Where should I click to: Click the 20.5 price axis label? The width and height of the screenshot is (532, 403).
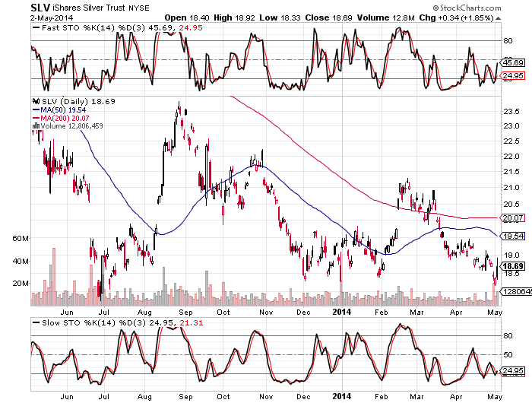[511, 204]
